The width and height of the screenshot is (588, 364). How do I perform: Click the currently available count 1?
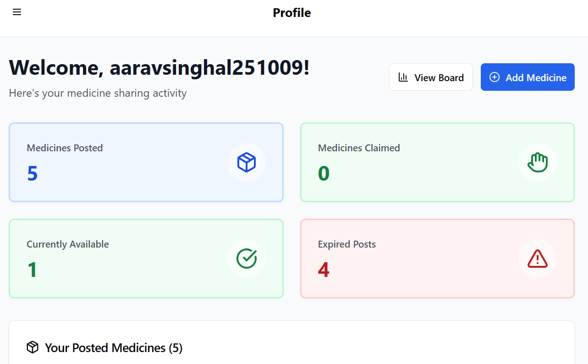click(x=32, y=270)
